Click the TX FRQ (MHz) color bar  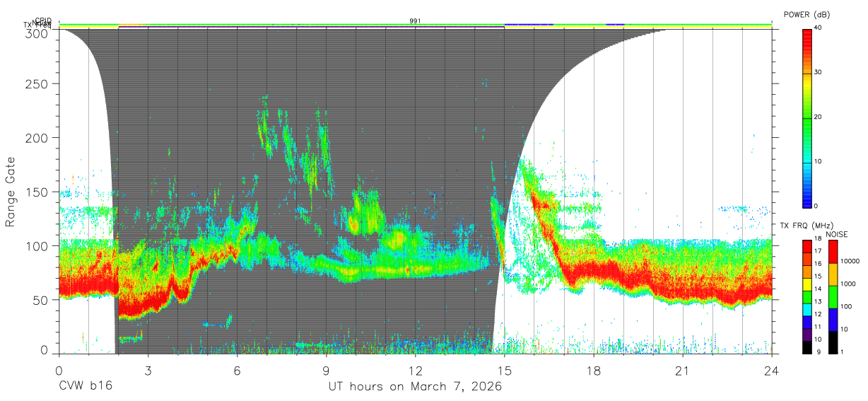pyautogui.click(x=807, y=296)
